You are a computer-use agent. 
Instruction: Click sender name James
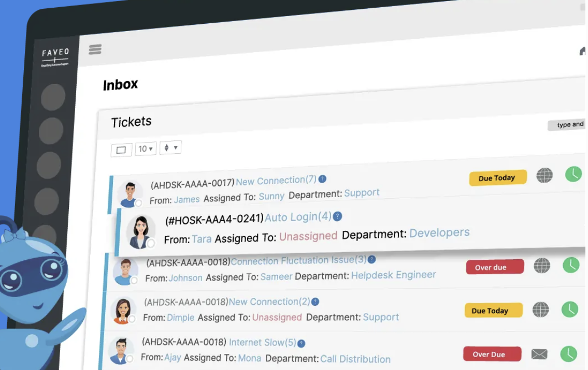pos(187,199)
